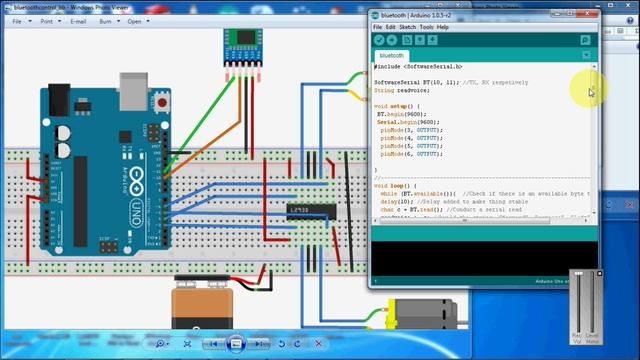
Task: Go to the previous photo in Photo Viewer
Action: pyautogui.click(x=213, y=344)
